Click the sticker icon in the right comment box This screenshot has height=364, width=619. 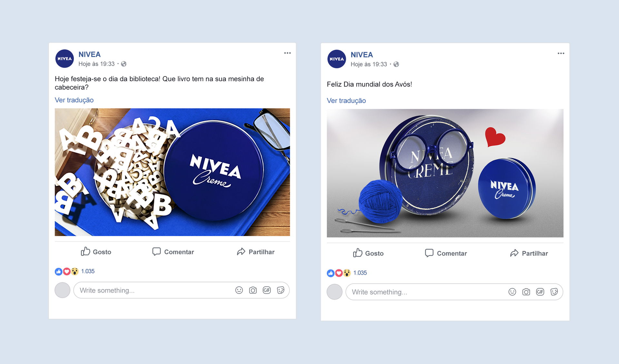click(554, 292)
